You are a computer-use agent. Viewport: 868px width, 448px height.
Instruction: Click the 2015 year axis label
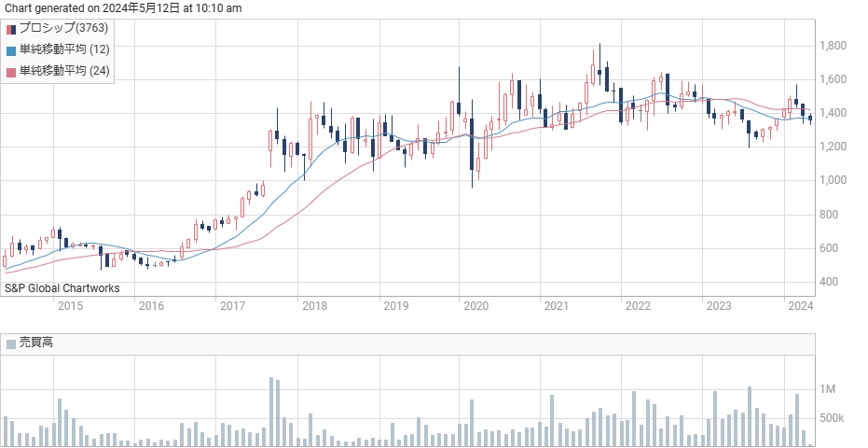70,306
